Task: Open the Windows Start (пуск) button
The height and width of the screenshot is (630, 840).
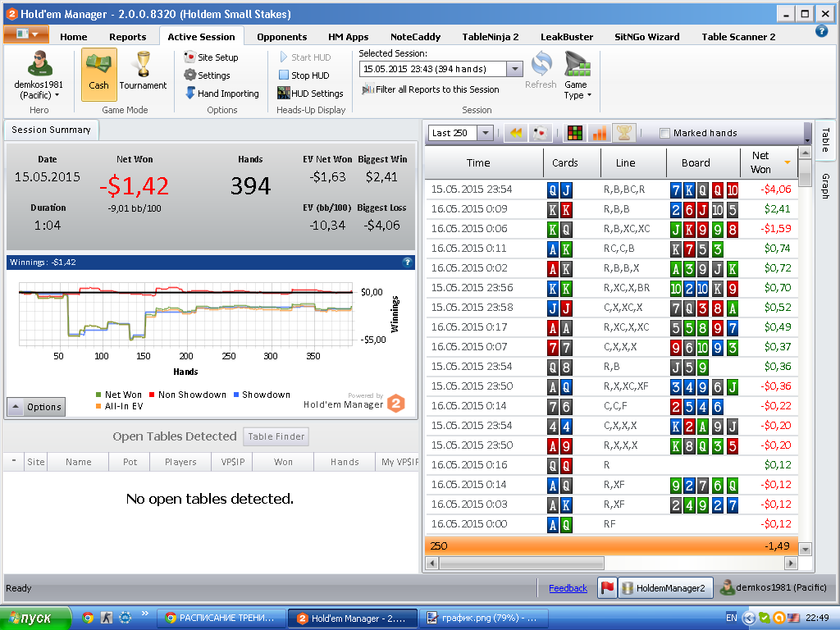Action: point(36,619)
